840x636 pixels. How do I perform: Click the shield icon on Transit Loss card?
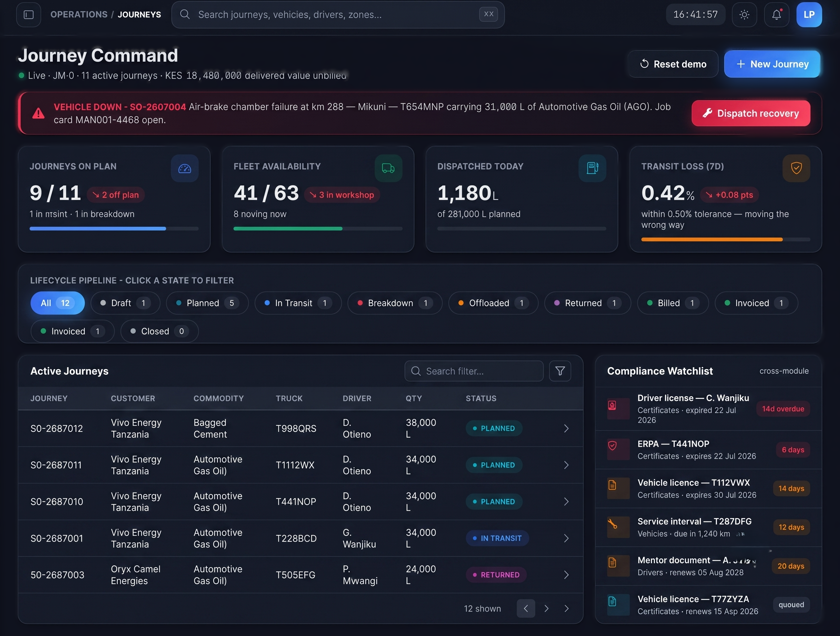796,168
